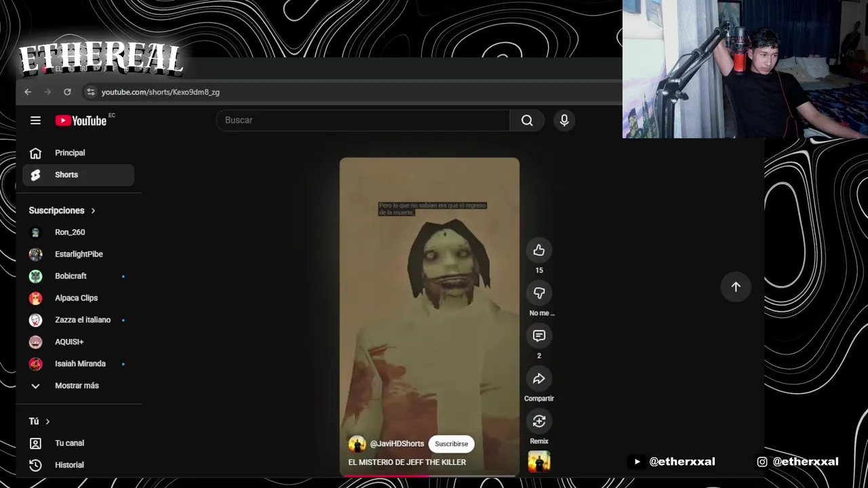This screenshot has width=868, height=488.
Task: Click the like count 15
Action: (539, 270)
